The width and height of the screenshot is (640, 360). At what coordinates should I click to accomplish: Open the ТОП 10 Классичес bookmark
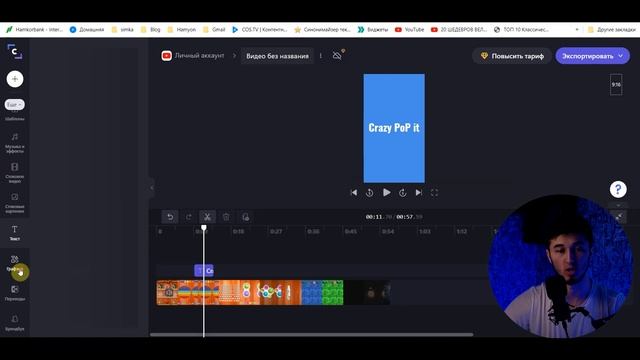click(521, 29)
